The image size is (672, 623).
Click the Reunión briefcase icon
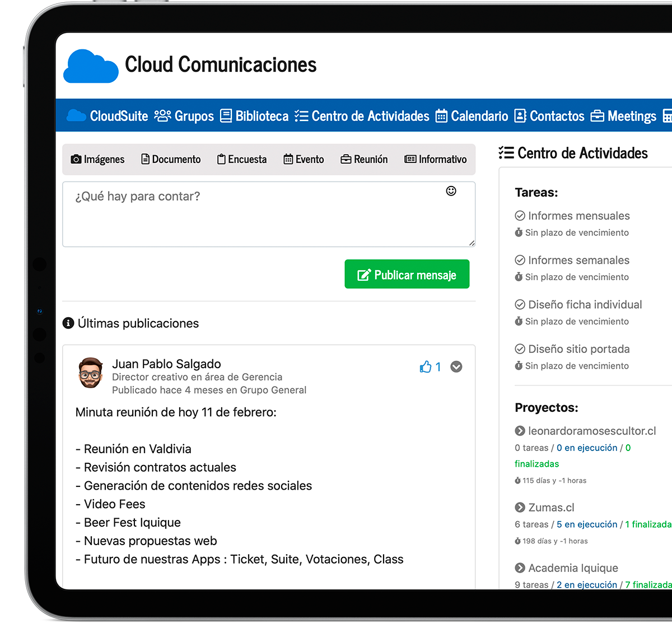[x=346, y=160]
